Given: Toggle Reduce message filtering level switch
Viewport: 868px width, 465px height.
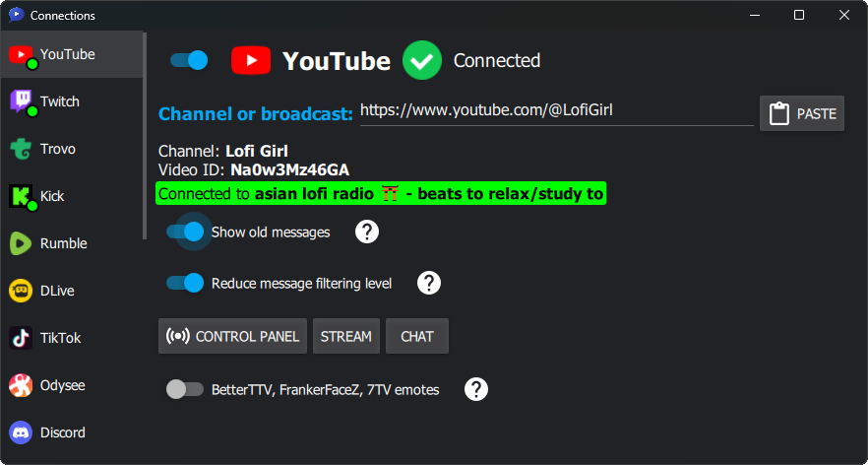Looking at the screenshot, I should tap(185, 283).
